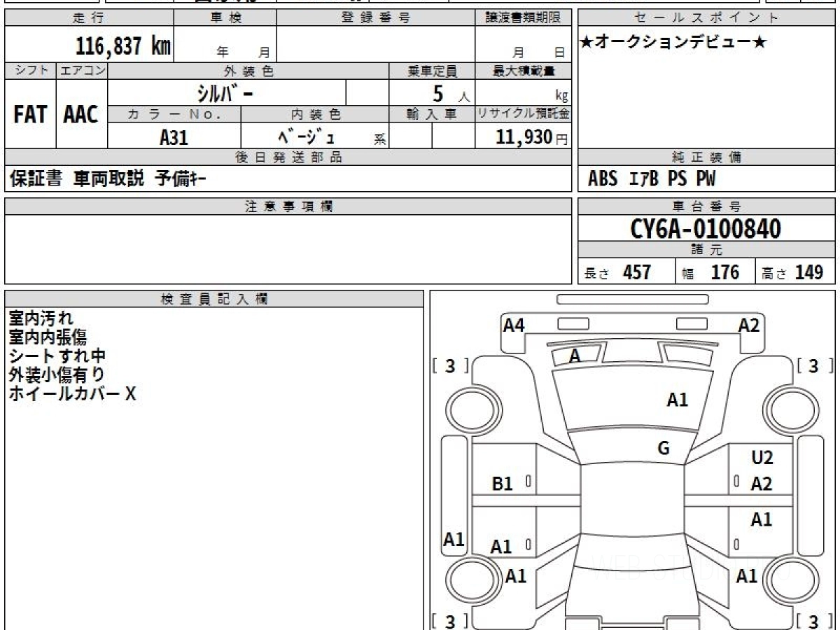Click the エアコン header cell
Viewport: 840px width, 630px height.
(x=82, y=71)
